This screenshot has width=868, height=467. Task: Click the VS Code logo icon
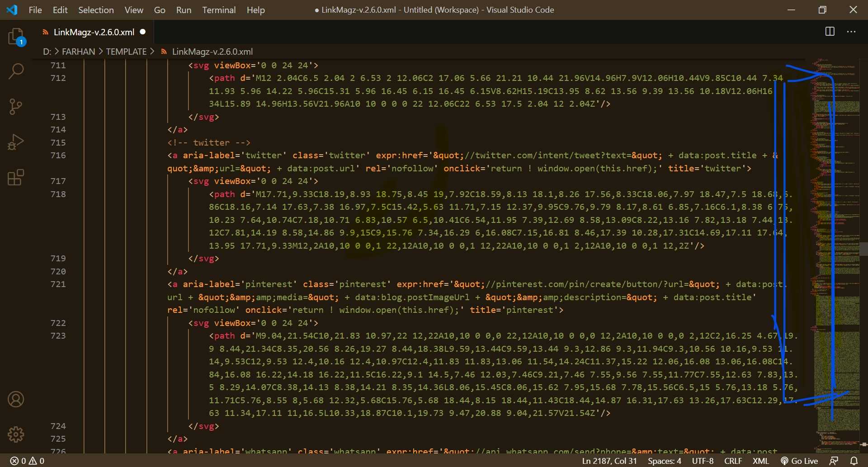coord(11,9)
